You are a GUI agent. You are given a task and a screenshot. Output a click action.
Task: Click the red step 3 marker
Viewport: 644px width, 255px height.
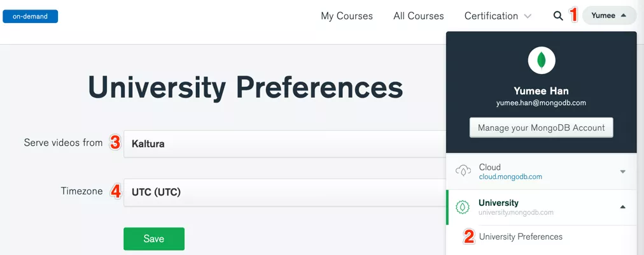point(115,143)
